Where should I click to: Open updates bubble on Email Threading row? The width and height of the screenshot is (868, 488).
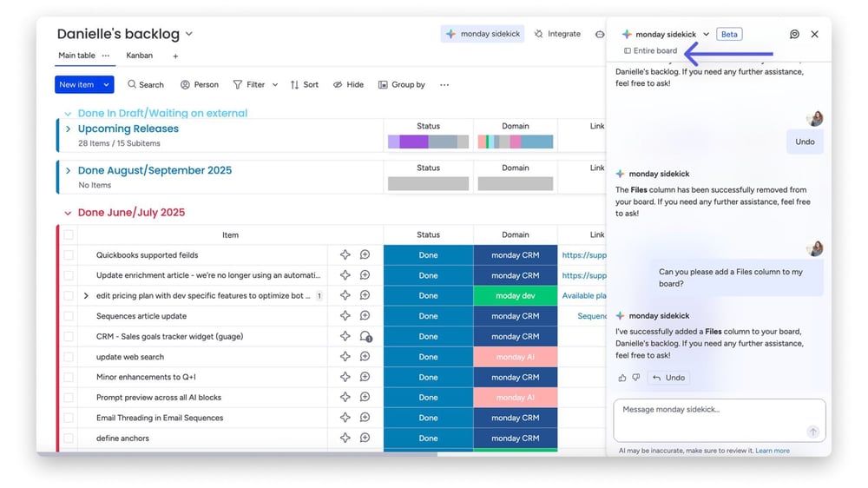(365, 418)
